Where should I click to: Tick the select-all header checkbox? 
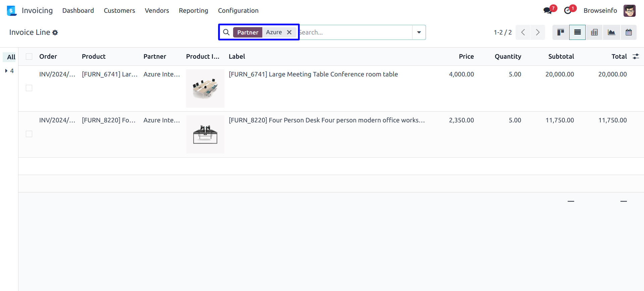29,56
